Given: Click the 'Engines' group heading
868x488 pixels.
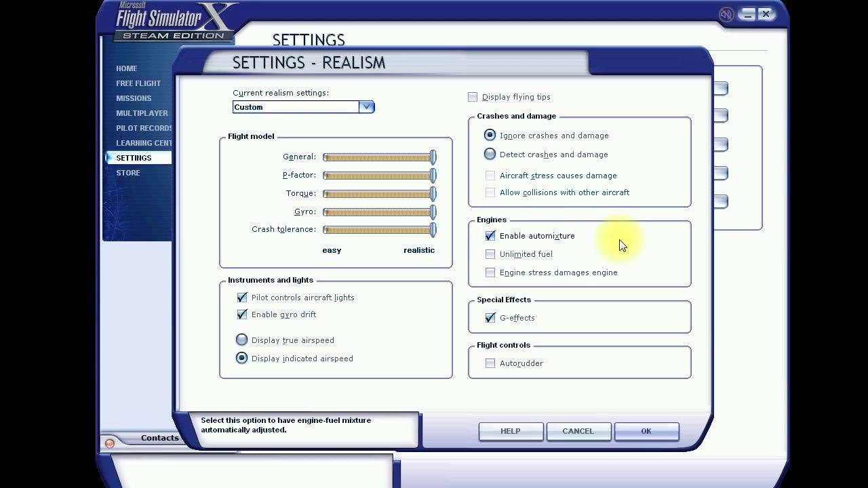Looking at the screenshot, I should coord(492,220).
